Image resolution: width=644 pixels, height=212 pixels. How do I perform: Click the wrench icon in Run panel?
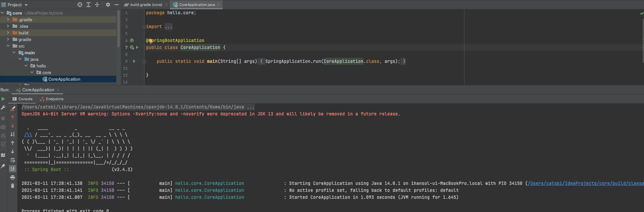tap(3, 108)
